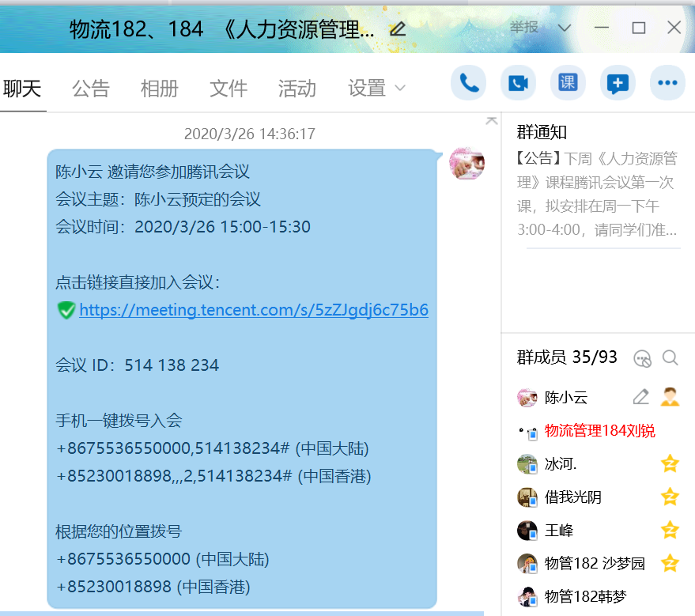The width and height of the screenshot is (695, 616).
Task: Click star badge next to 物管182 沙梦园
Action: click(670, 563)
